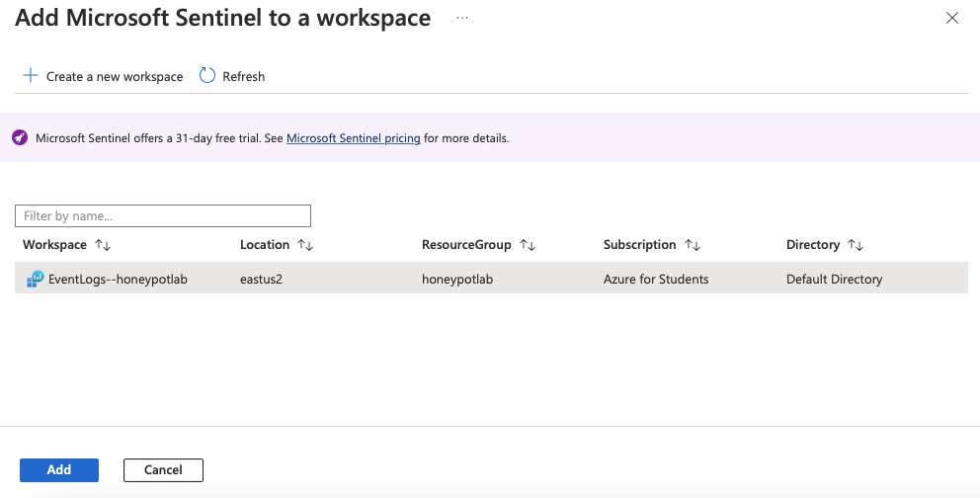Sort by Directory column arrows

coord(856,245)
